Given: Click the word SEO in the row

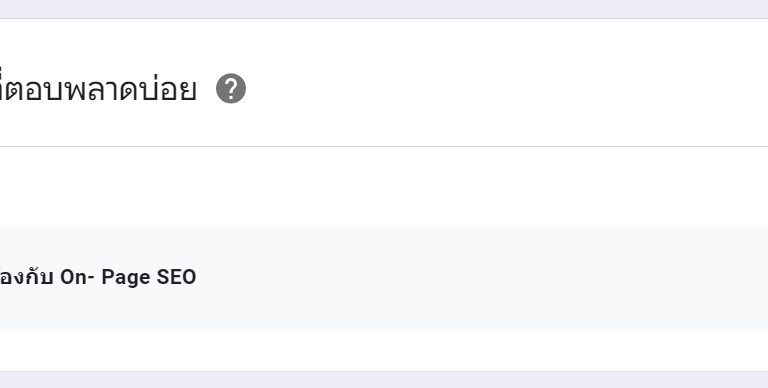Looking at the screenshot, I should (x=176, y=277).
